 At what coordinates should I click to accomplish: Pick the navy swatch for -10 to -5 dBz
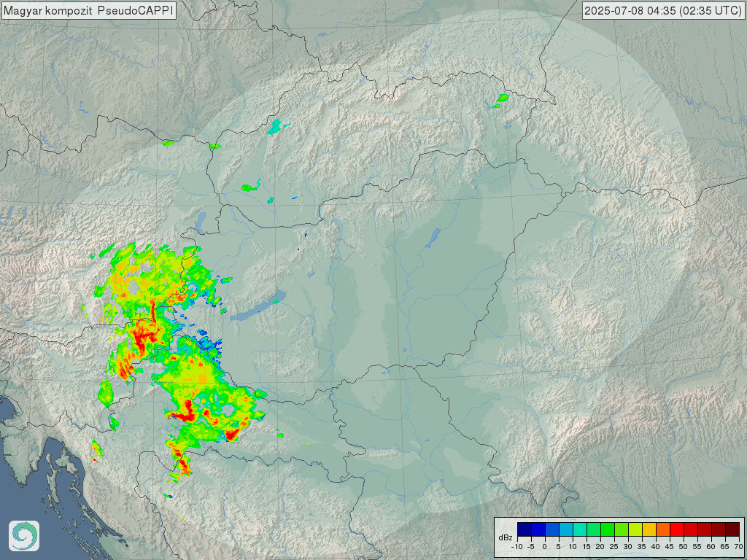click(525, 529)
